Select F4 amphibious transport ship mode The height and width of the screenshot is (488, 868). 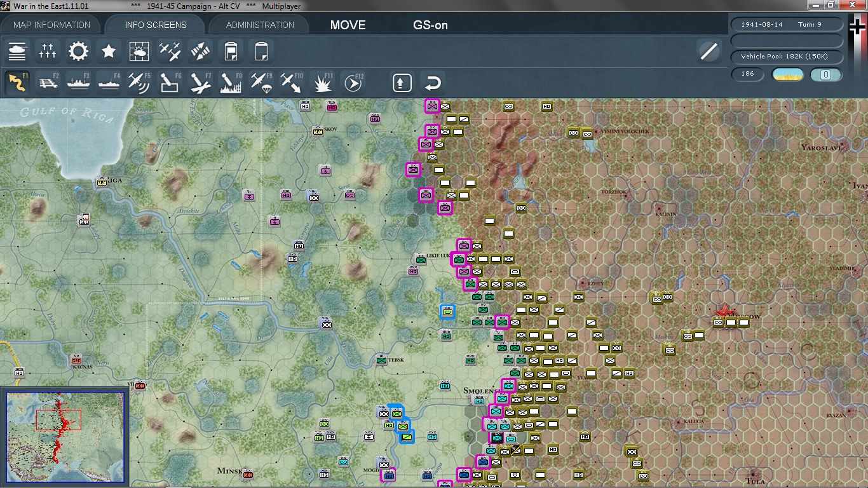tap(109, 83)
